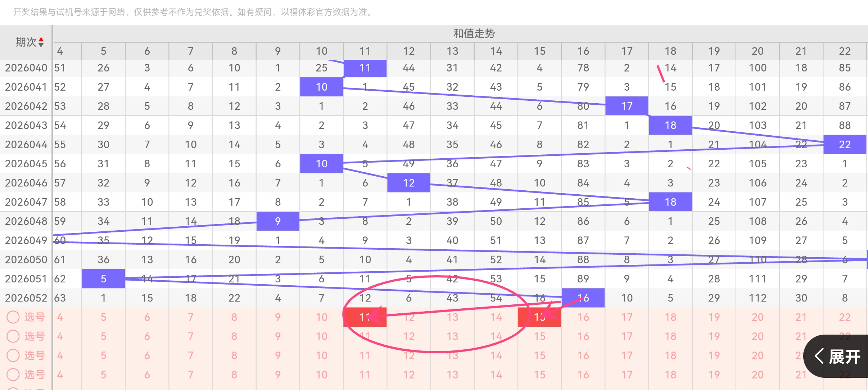Click the red selected number 11 swatch
The height and width of the screenshot is (390, 868).
tap(365, 317)
